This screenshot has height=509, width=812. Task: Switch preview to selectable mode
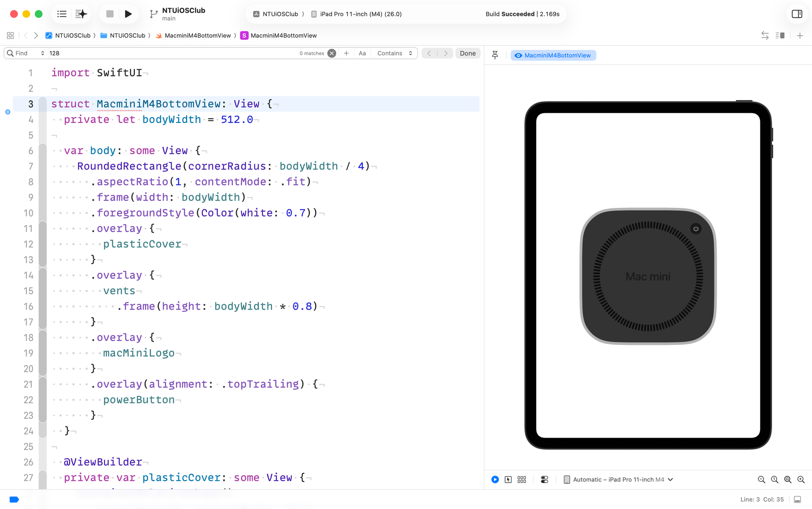(508, 479)
